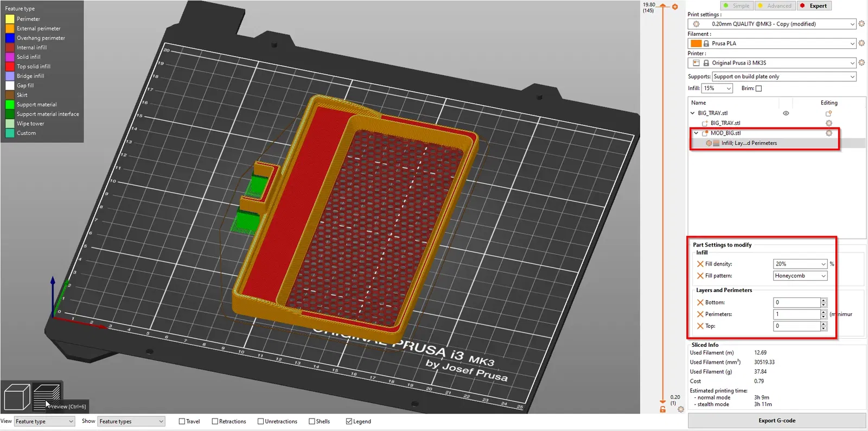The height and width of the screenshot is (431, 868).
Task: Click the top thumb of the layer slider
Action: tap(662, 6)
